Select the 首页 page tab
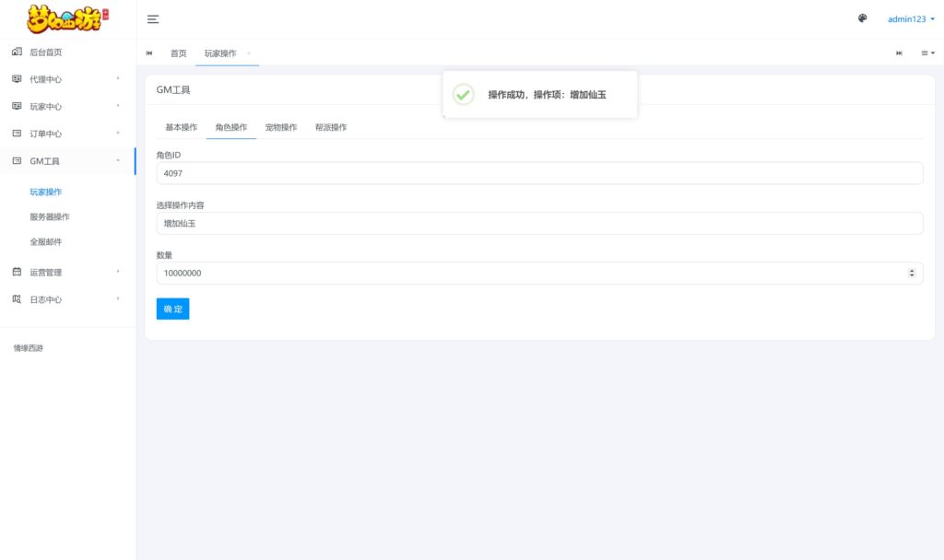 pyautogui.click(x=178, y=52)
